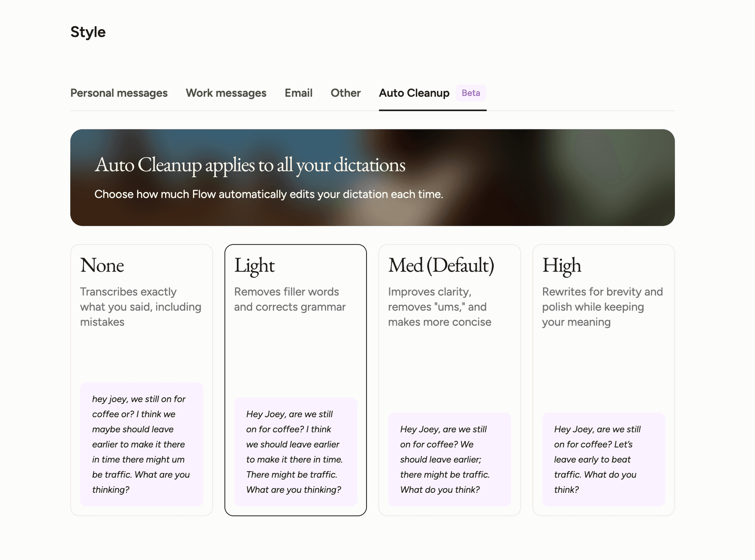
Task: Click the 'Improves clarity, removes ums' description
Action: (x=440, y=307)
